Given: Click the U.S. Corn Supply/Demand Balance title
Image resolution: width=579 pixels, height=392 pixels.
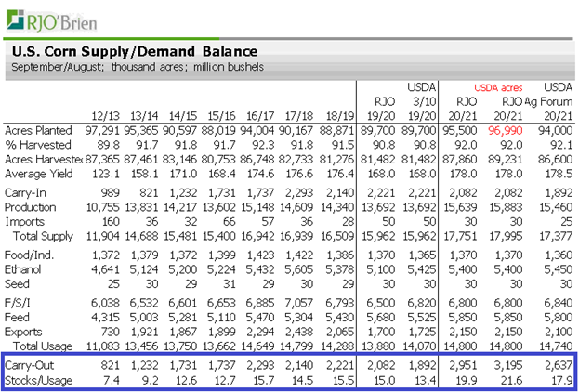Looking at the screenshot, I should pyautogui.click(x=135, y=52).
